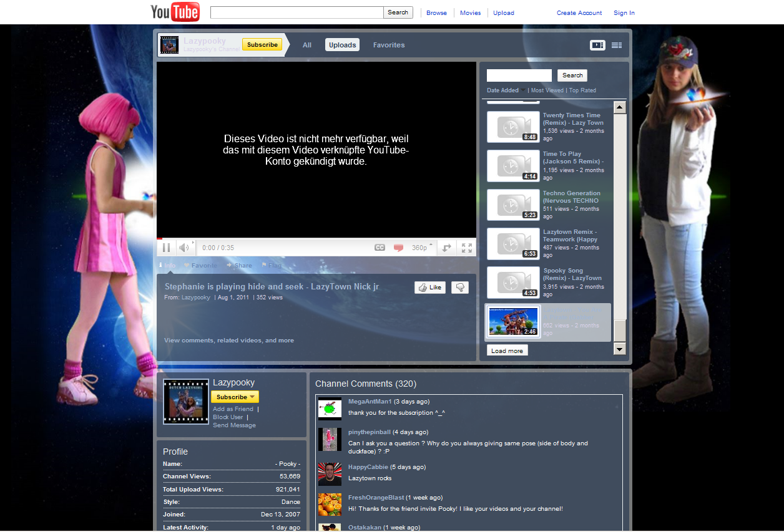The image size is (784, 532).
Task: Click the video progress bar
Action: click(316, 238)
